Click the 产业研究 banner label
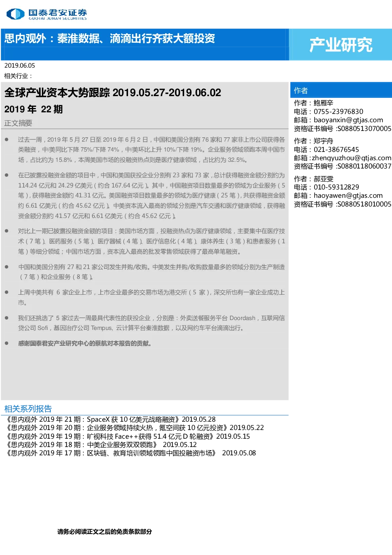392x555 pixels. (x=341, y=45)
